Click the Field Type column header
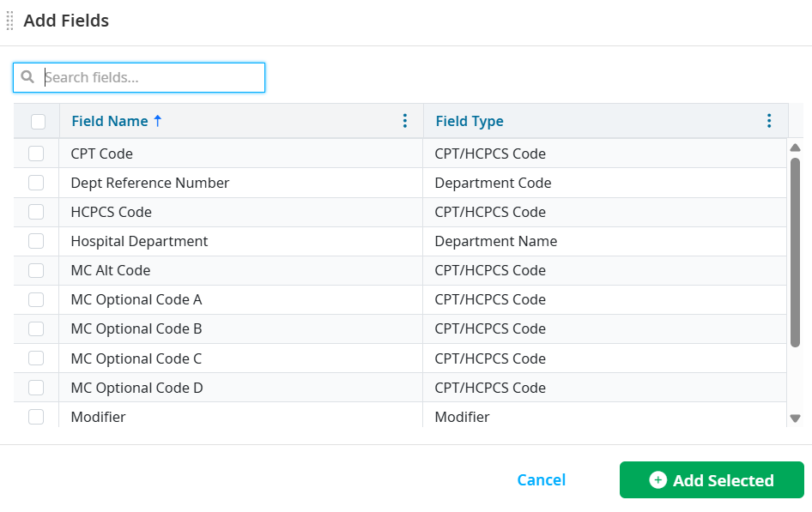 pos(470,121)
